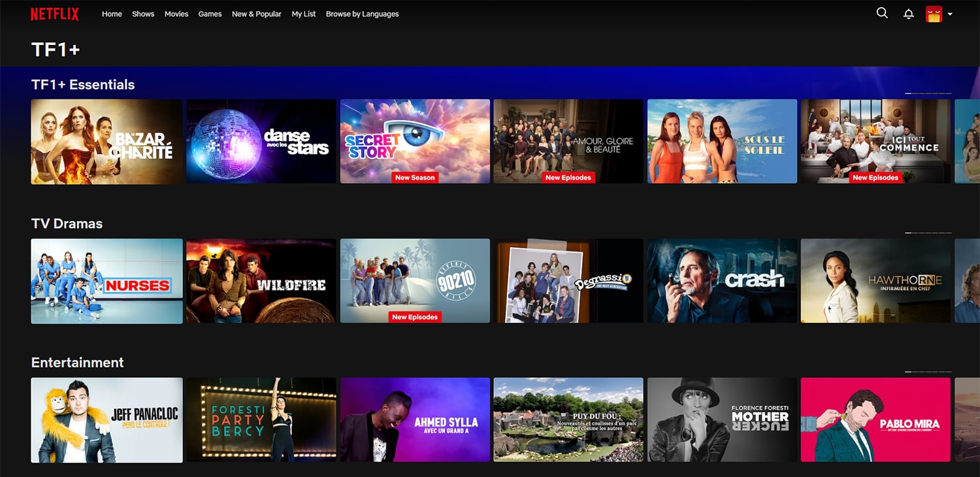Open the TV Dramas row title
Image resolution: width=980 pixels, height=477 pixels.
click(67, 223)
